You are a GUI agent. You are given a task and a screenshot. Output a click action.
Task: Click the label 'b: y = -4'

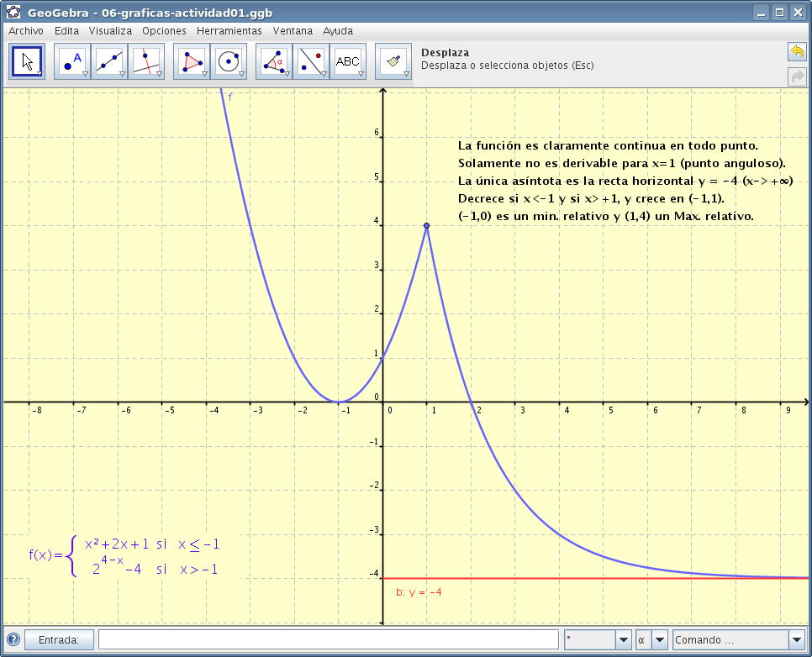pyautogui.click(x=419, y=591)
